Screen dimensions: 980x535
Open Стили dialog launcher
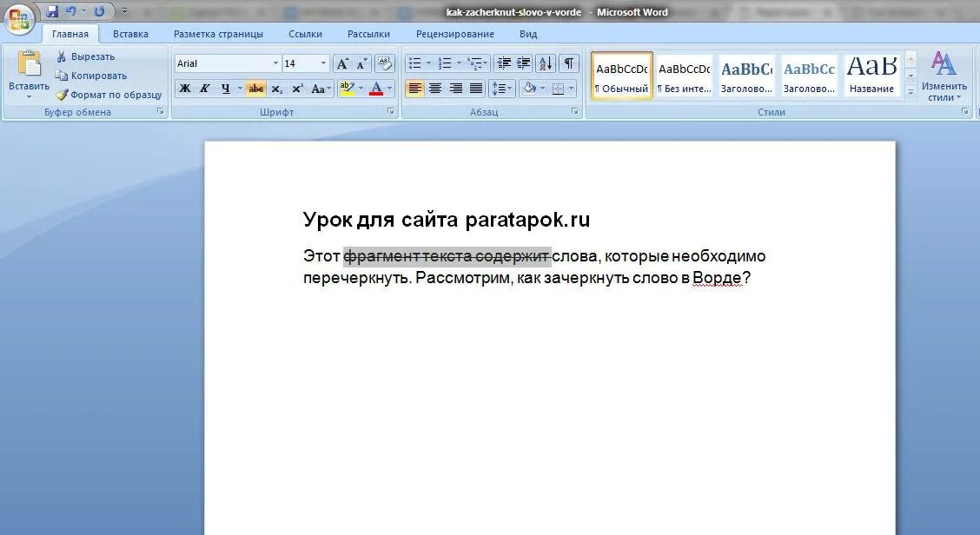point(964,111)
